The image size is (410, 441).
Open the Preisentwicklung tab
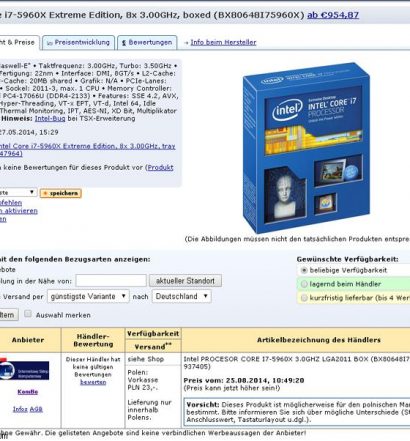click(x=79, y=43)
